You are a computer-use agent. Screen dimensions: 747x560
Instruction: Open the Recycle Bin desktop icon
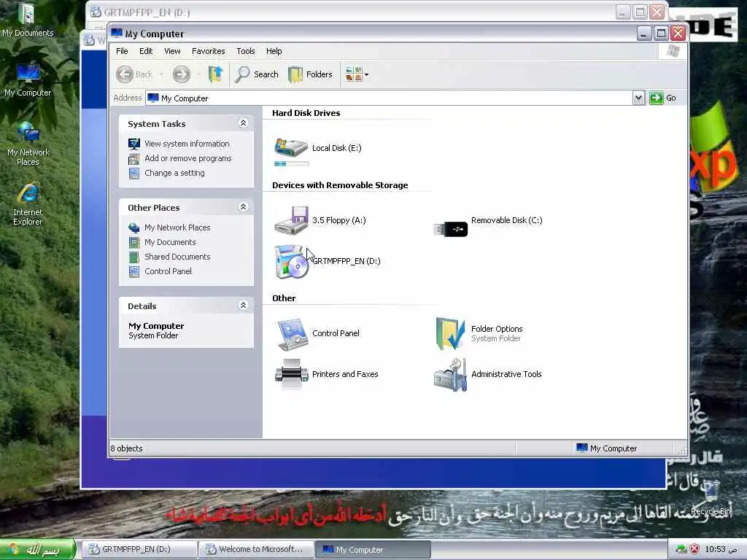tap(711, 497)
